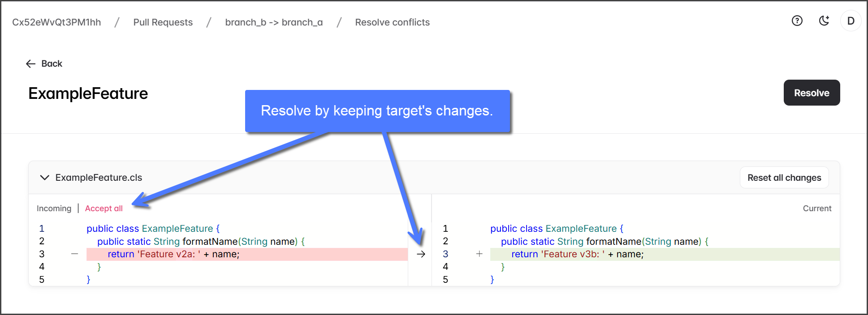Open the help question mark icon
The image size is (868, 315).
point(797,21)
